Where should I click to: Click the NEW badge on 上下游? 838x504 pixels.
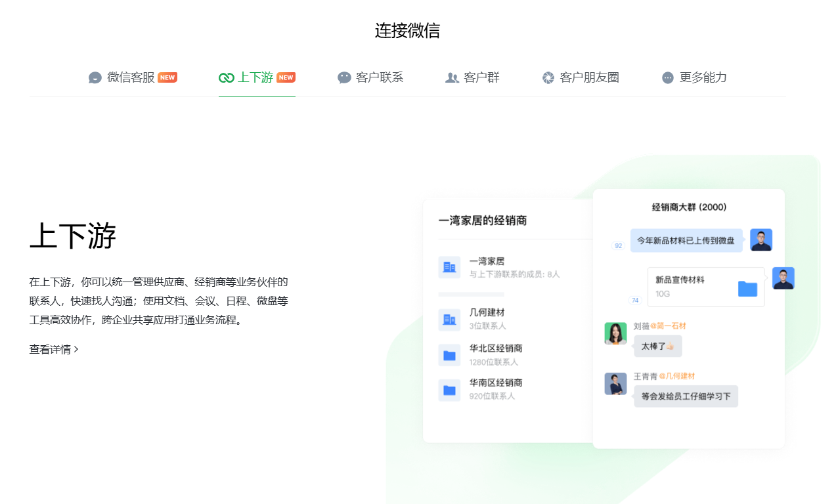point(286,77)
